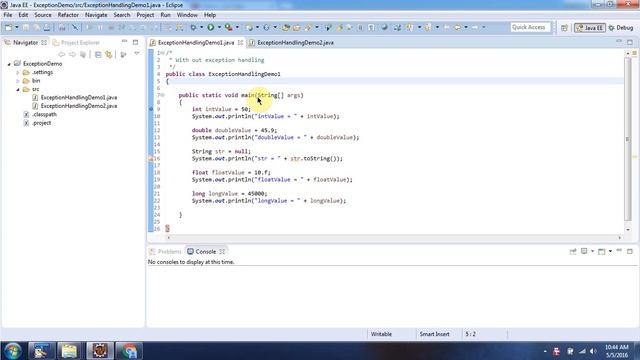Open the Refactor menu

(x=68, y=15)
